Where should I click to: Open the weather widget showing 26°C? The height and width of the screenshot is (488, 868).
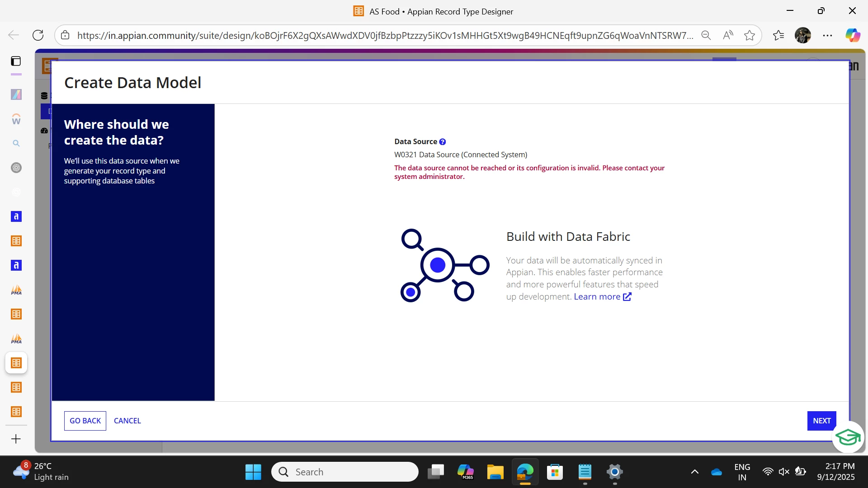pos(42,472)
